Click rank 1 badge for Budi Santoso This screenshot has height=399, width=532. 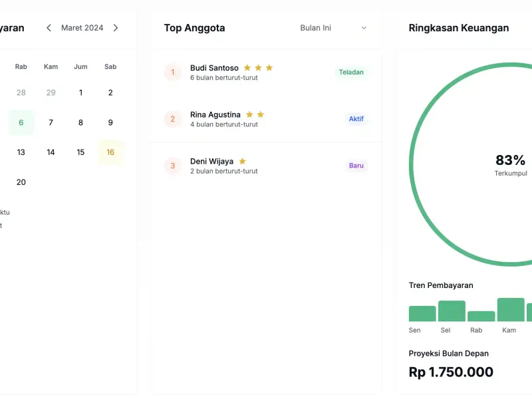pos(173,72)
